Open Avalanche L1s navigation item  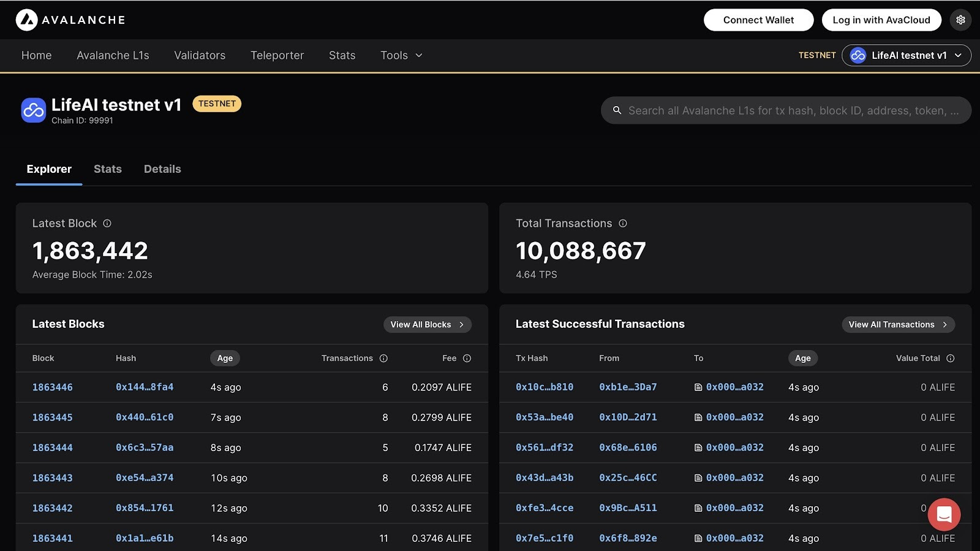[113, 55]
